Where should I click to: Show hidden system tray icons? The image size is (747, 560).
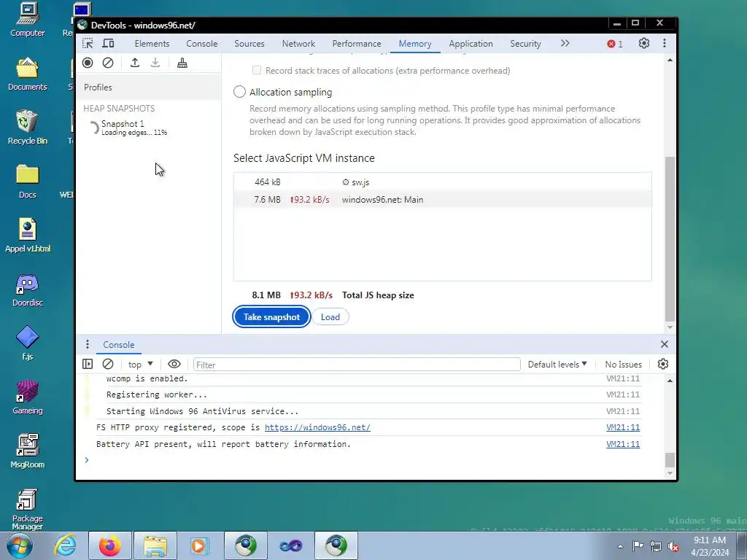pos(620,546)
